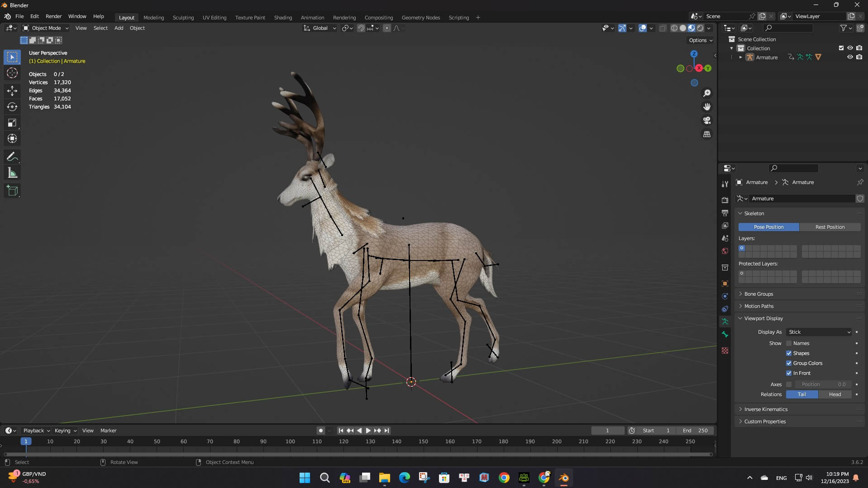Open the Physics properties tab
This screenshot has width=868, height=488.
(725, 296)
